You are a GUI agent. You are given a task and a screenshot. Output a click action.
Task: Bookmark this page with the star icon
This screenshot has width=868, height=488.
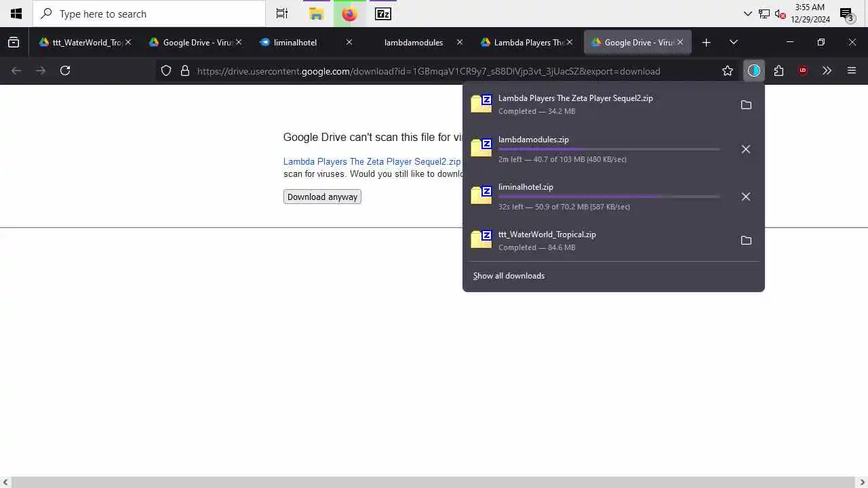point(728,70)
